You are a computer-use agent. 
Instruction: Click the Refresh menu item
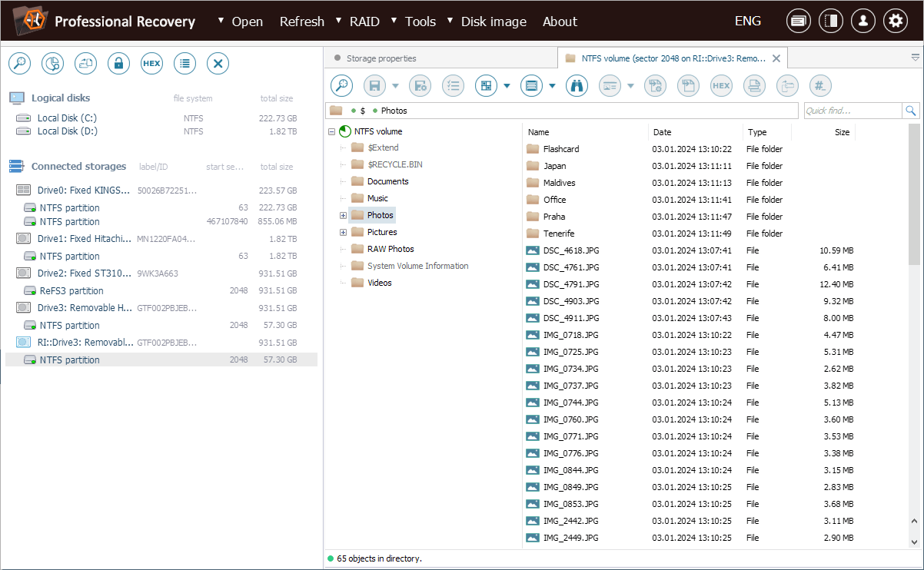pos(302,22)
